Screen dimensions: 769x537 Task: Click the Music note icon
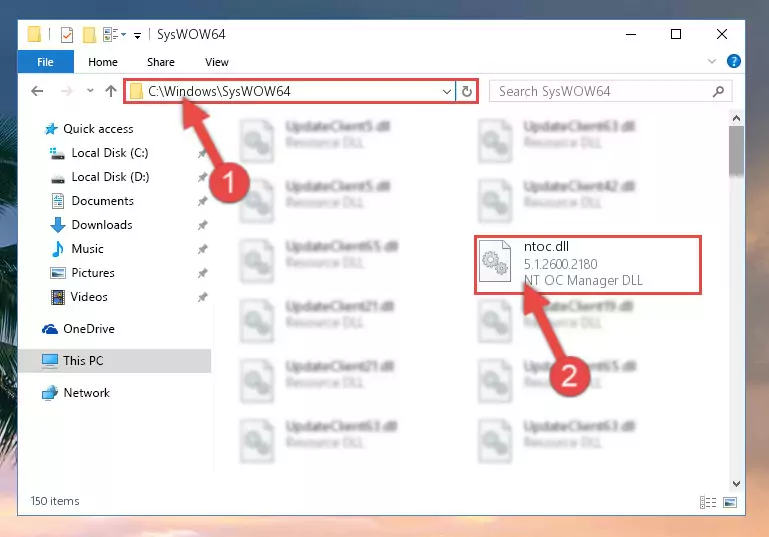click(57, 249)
